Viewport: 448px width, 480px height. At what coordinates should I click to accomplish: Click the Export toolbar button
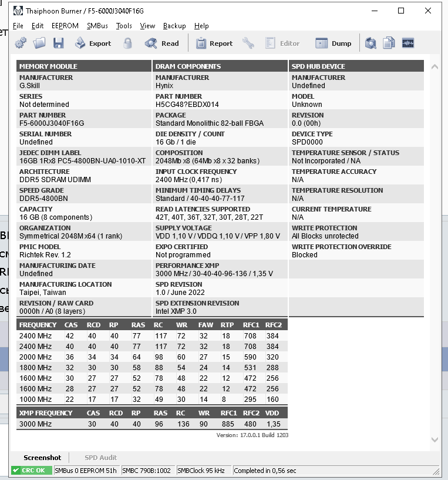[93, 43]
